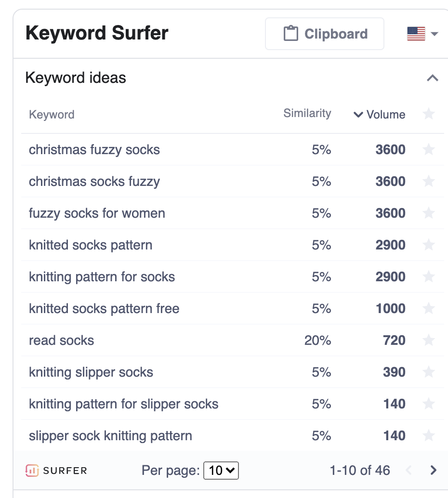Star the 'christmas fuzzy socks' keyword
The image size is (448, 498).
click(428, 150)
